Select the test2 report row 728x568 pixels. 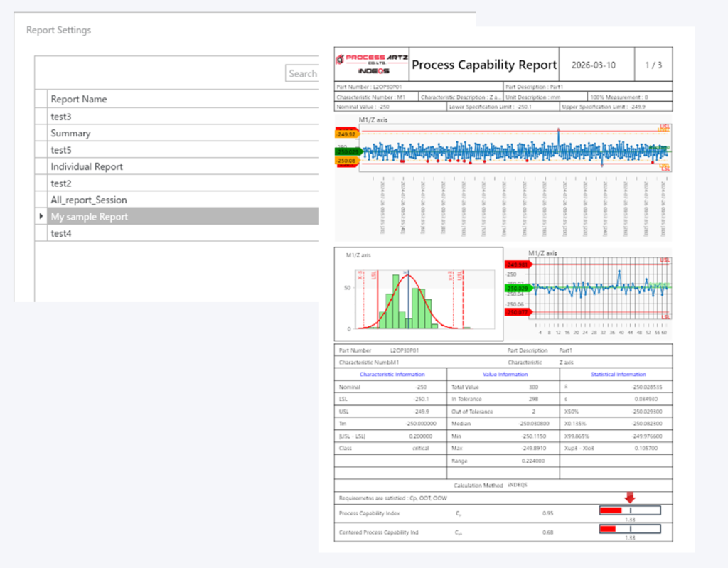tap(60, 183)
